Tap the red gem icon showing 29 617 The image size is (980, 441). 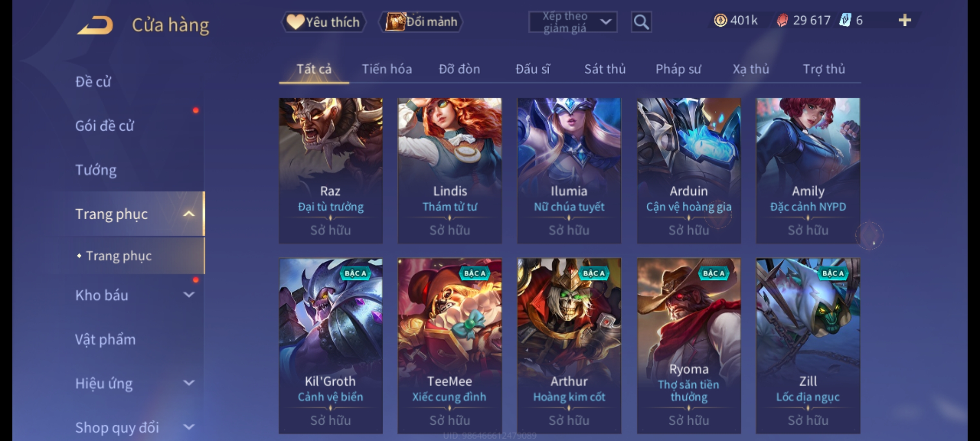tap(782, 20)
